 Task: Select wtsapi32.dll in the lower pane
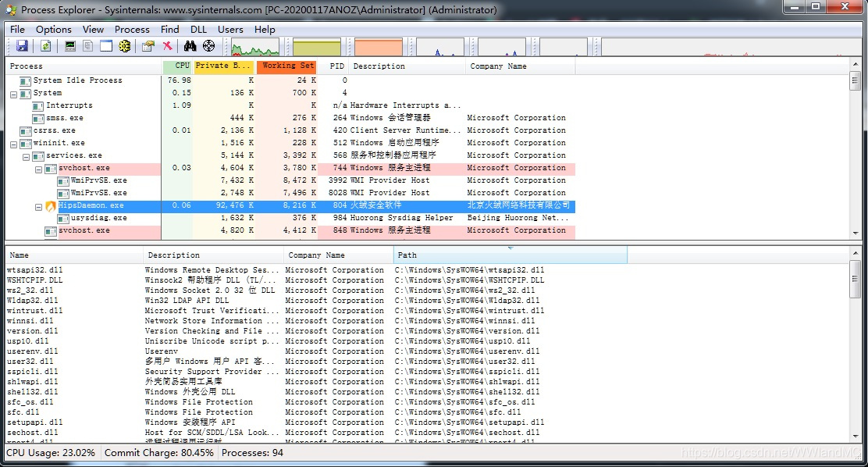coord(34,270)
